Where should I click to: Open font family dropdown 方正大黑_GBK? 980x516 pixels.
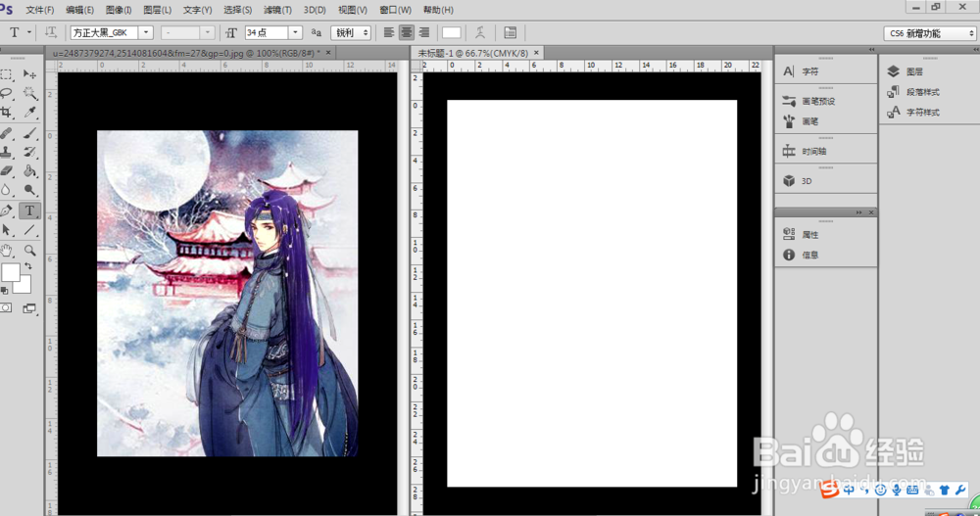[146, 32]
